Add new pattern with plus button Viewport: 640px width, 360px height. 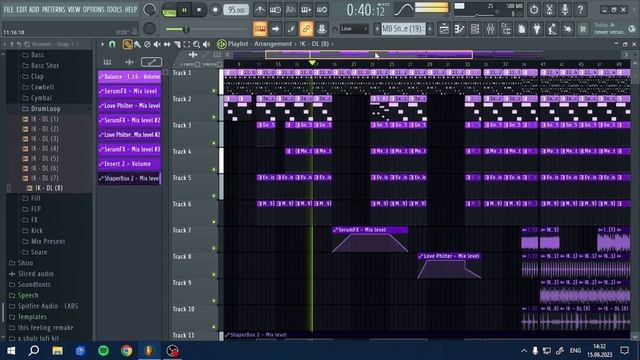[x=430, y=29]
